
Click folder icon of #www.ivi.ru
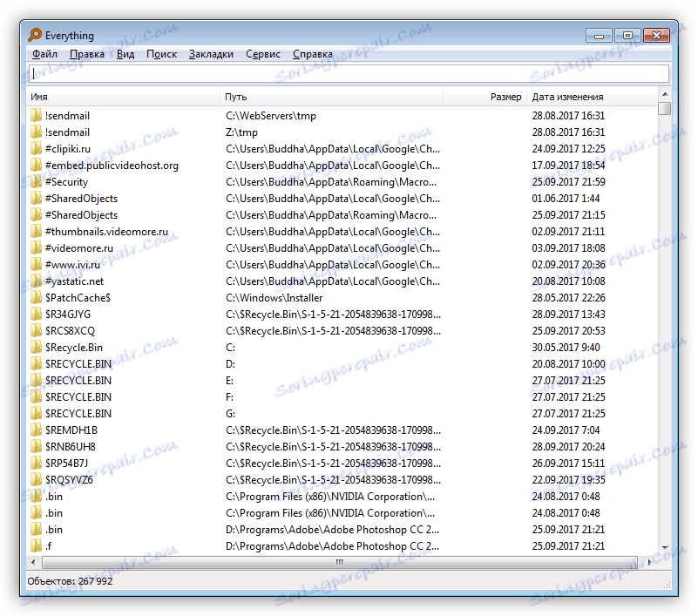pyautogui.click(x=36, y=265)
